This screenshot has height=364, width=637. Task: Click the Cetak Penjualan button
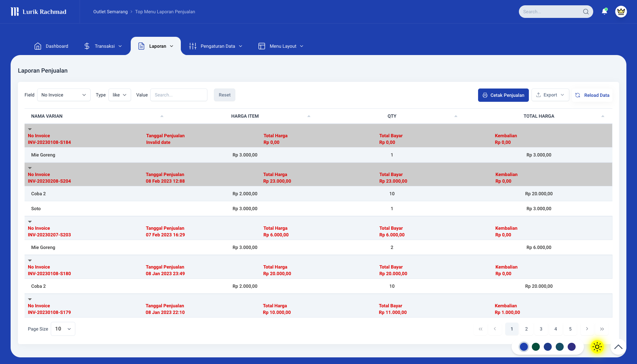[503, 95]
